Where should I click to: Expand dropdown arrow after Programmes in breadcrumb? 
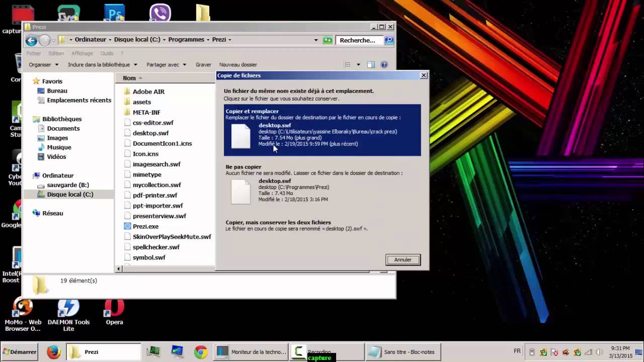[208, 40]
